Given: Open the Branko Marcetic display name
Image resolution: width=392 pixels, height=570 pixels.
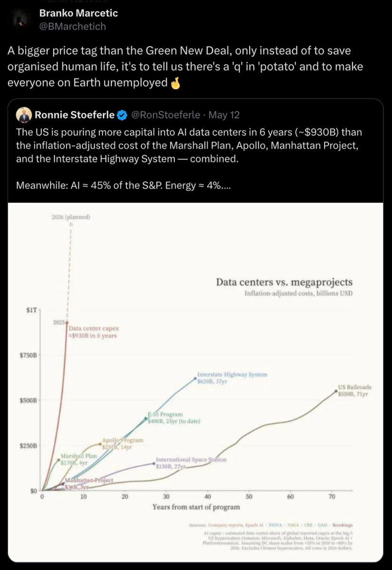Looking at the screenshot, I should tap(78, 13).
